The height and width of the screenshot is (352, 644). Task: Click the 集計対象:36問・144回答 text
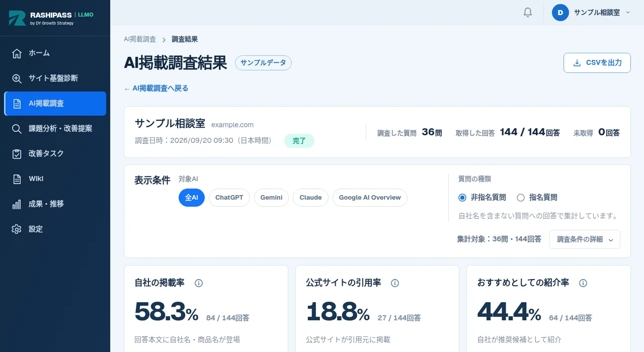click(499, 239)
